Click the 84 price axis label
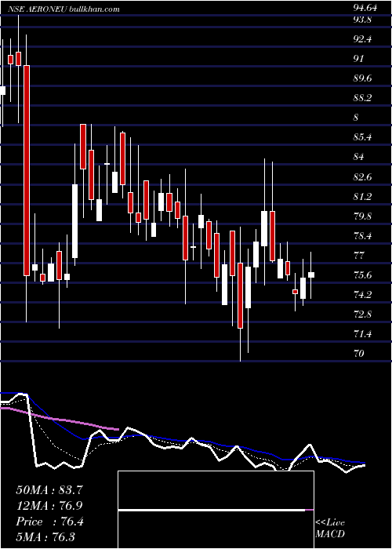Screen dimensions: 392x549 (x=358, y=157)
